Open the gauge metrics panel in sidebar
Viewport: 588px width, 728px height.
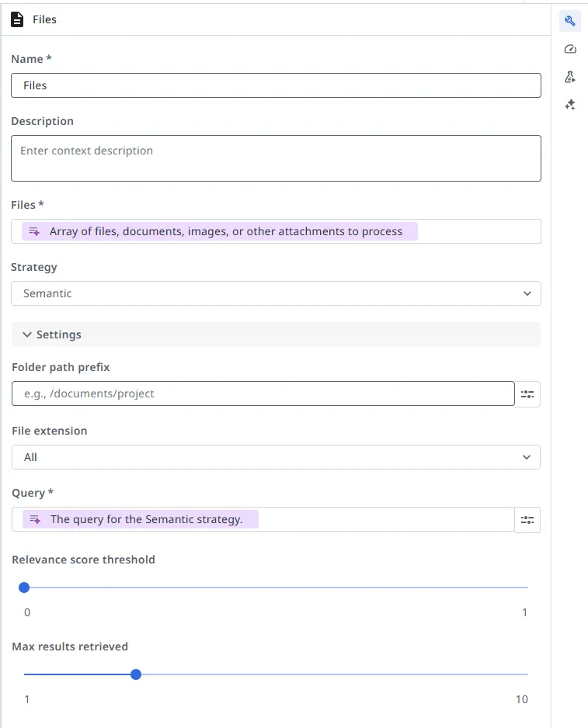coord(569,48)
